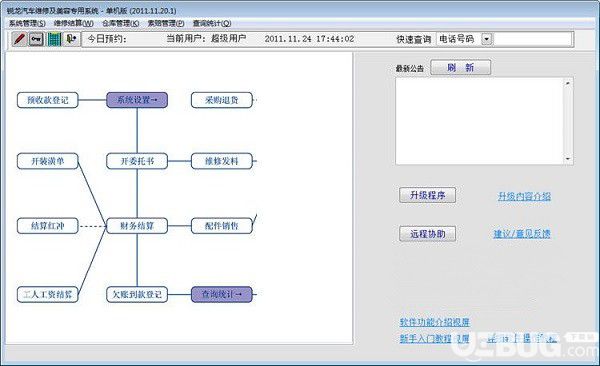Click the 远程协助 button
600x366 pixels.
(x=427, y=234)
